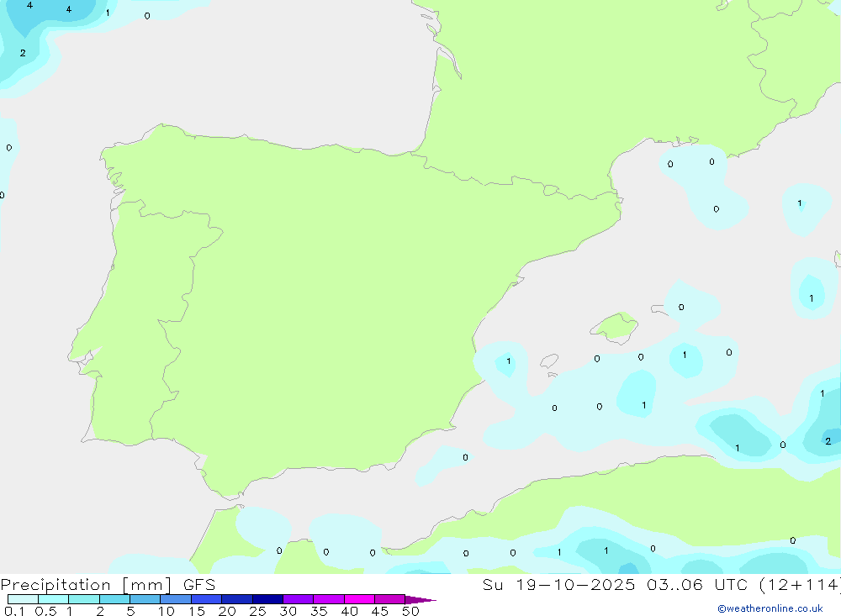Image resolution: width=841 pixels, height=616 pixels.
Task: Click the value 1 just east of Spain's coast
Action: 509,361
